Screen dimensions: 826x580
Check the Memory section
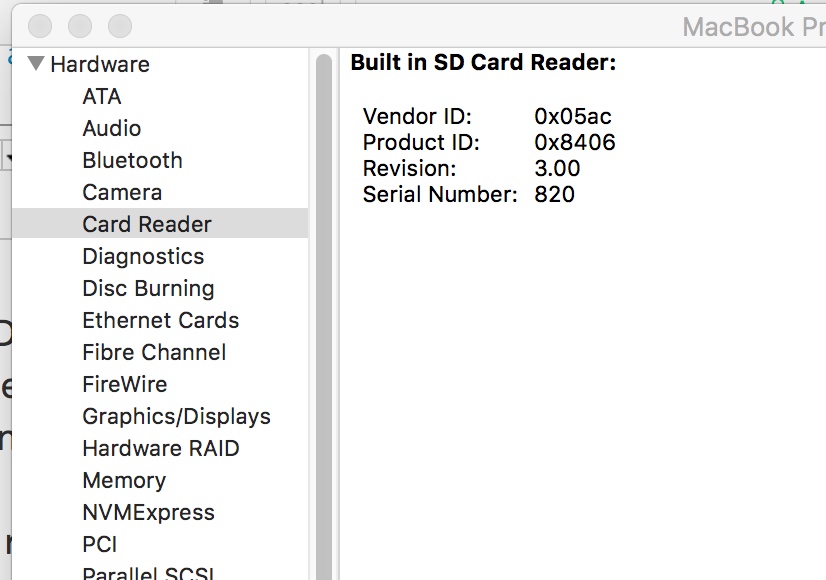[124, 480]
